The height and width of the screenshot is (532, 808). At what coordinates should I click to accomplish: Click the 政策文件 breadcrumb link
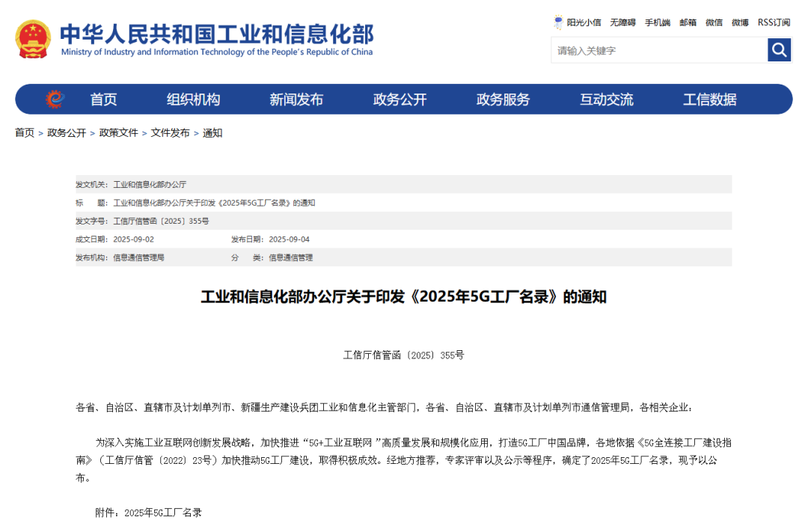pos(117,132)
